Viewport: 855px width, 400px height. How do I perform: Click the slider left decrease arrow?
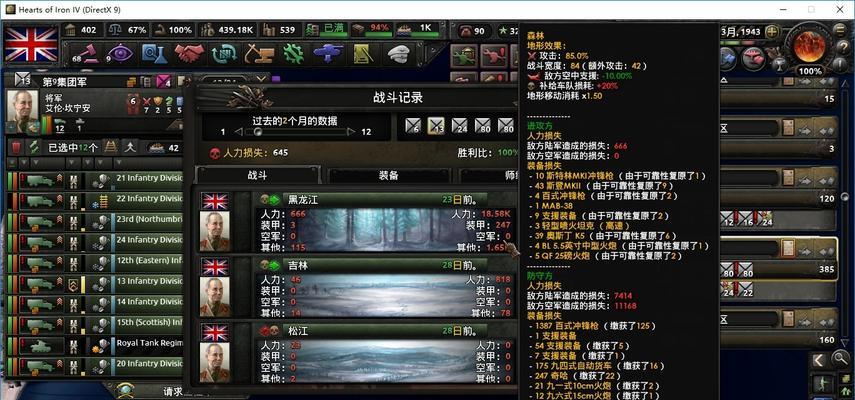[239, 131]
